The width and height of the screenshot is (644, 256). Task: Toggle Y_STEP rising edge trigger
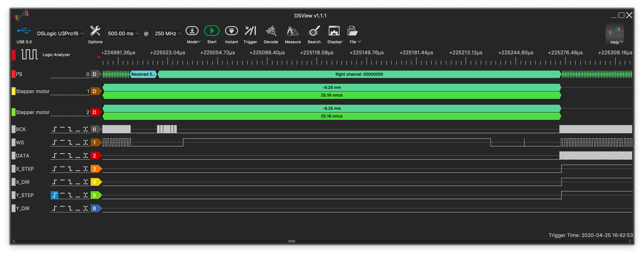pos(54,195)
